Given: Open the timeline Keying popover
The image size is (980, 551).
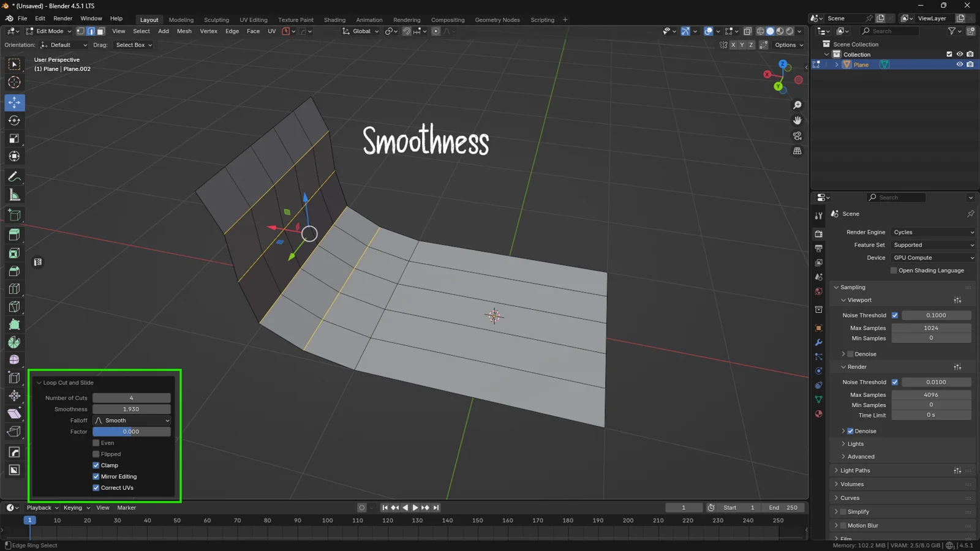Looking at the screenshot, I should pyautogui.click(x=77, y=508).
